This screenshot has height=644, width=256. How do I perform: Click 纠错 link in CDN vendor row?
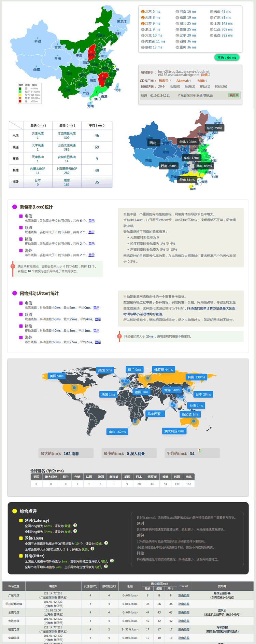[201, 81]
